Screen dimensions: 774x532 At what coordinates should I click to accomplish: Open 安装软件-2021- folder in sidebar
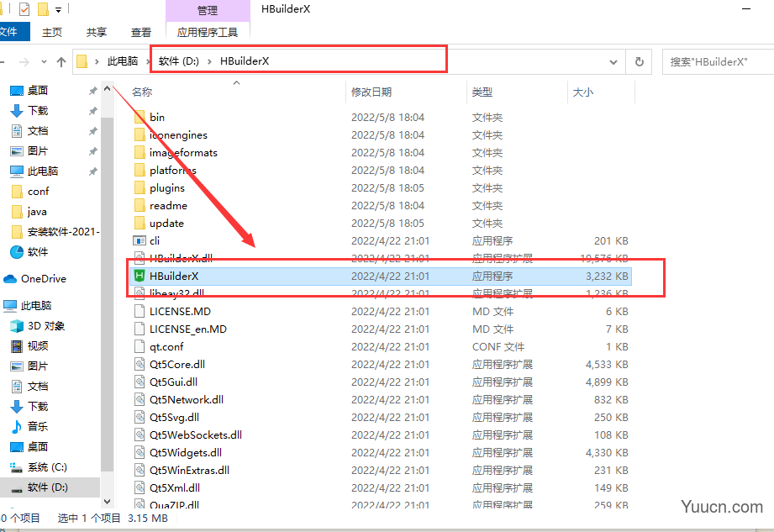[63, 232]
